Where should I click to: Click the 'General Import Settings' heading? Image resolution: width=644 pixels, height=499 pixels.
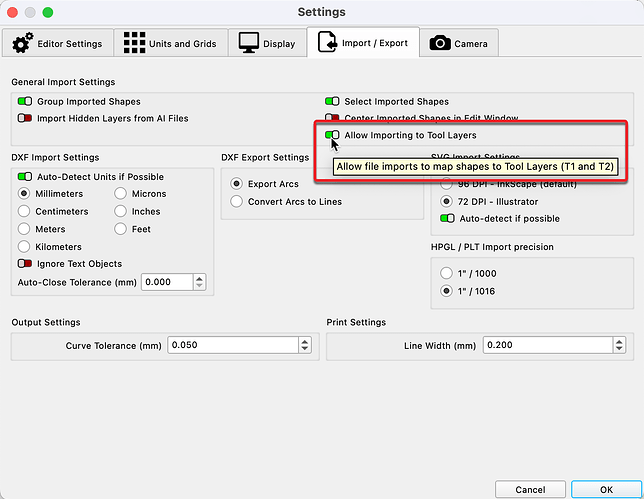(x=63, y=82)
